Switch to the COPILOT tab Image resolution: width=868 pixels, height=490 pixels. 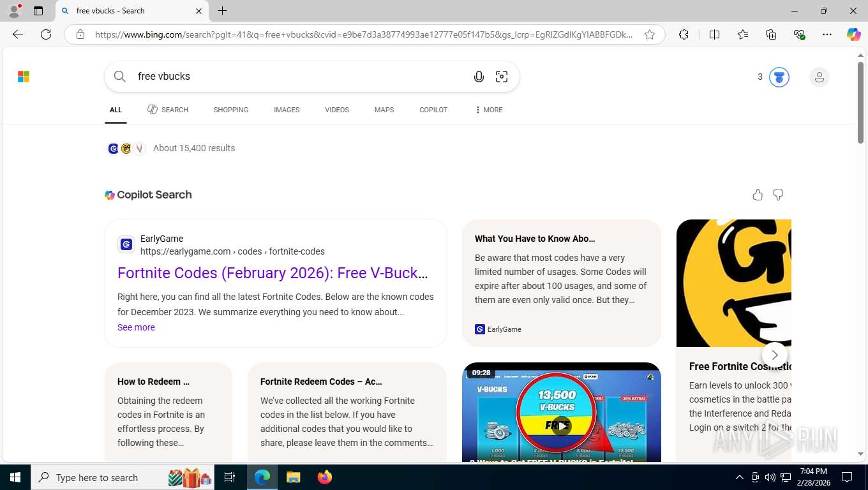point(433,110)
